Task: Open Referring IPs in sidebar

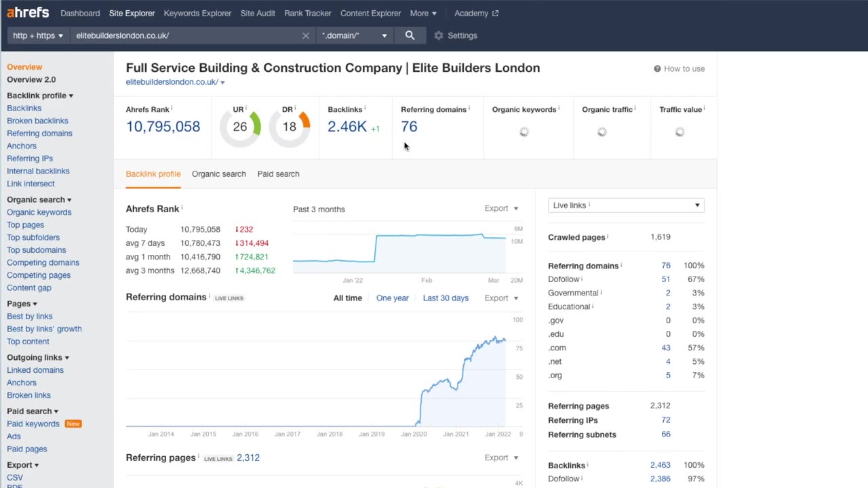Action: point(30,159)
